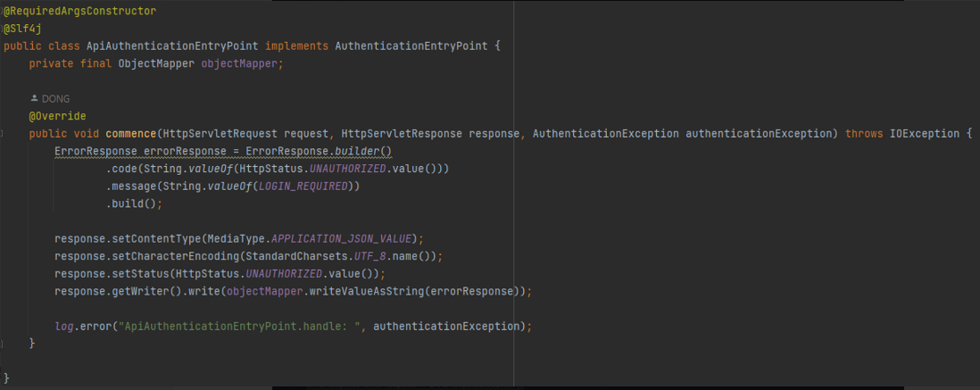Click the builder() call
Image resolution: width=980 pixels, height=390 pixels.
[x=364, y=151]
